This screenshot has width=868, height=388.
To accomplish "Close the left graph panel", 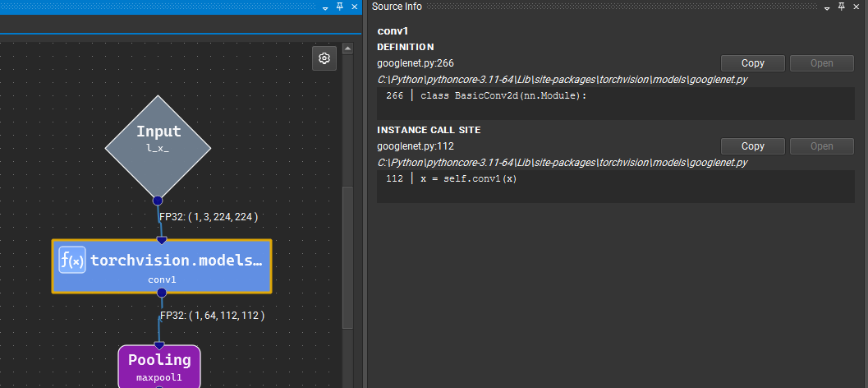I will coord(355,7).
